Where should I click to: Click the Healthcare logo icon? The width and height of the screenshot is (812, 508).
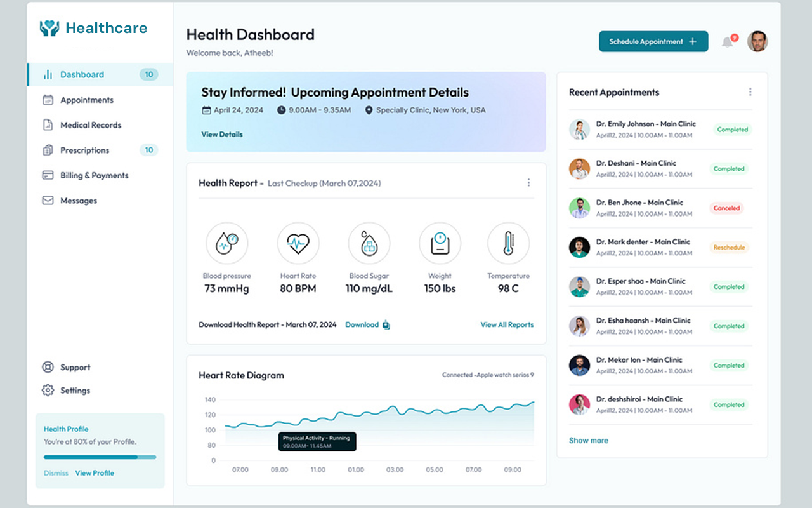click(49, 28)
